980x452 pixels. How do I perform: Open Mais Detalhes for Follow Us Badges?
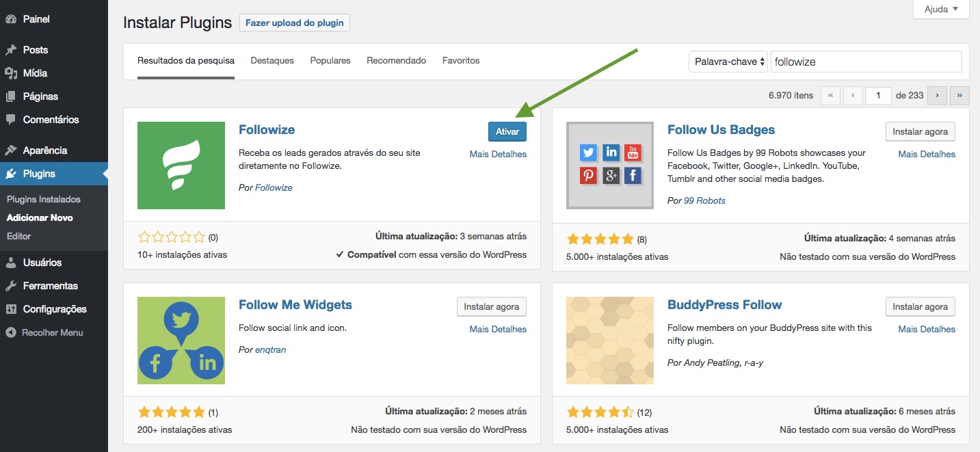point(927,155)
